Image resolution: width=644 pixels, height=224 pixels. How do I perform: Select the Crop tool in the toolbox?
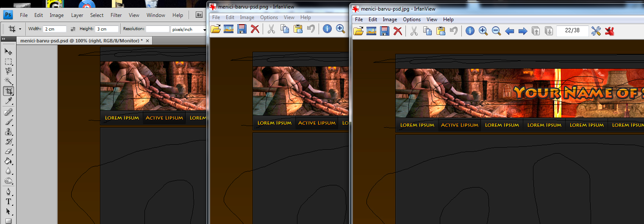pyautogui.click(x=8, y=91)
